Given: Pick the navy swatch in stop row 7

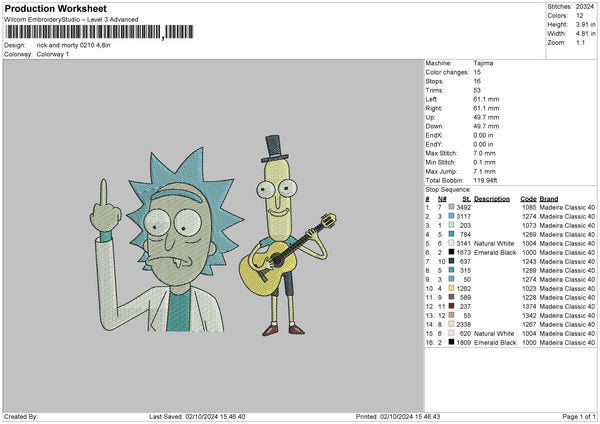Looking at the screenshot, I should pos(451,261).
